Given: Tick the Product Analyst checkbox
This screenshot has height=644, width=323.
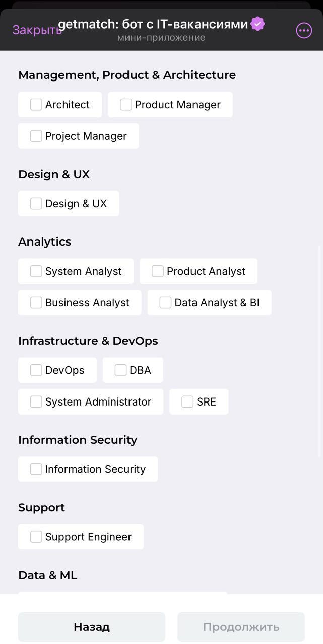Looking at the screenshot, I should pos(158,271).
